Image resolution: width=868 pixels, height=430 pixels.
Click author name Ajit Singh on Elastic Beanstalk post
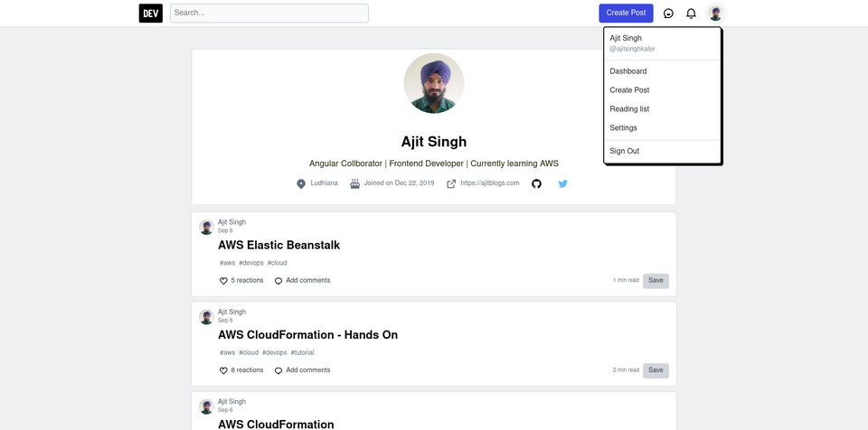(232, 222)
